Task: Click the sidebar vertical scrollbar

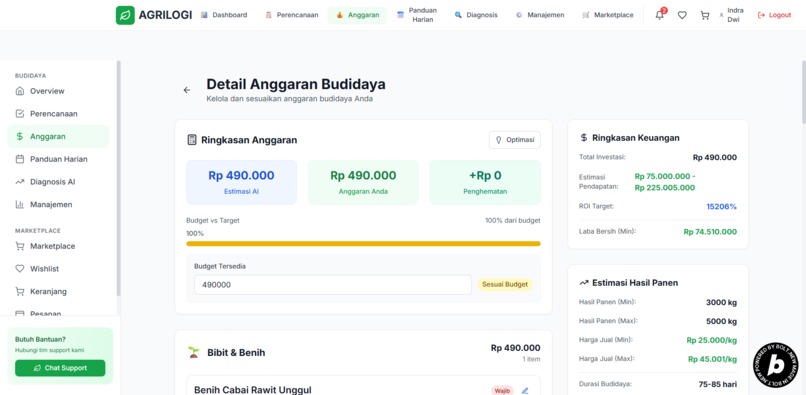Action: [x=119, y=178]
